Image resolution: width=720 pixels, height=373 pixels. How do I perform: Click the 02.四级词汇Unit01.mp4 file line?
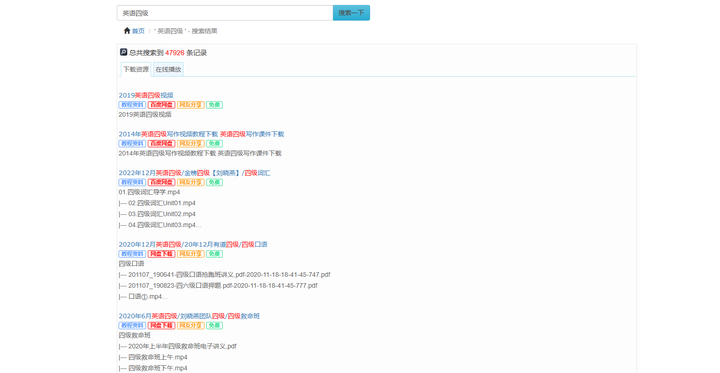[x=157, y=203]
